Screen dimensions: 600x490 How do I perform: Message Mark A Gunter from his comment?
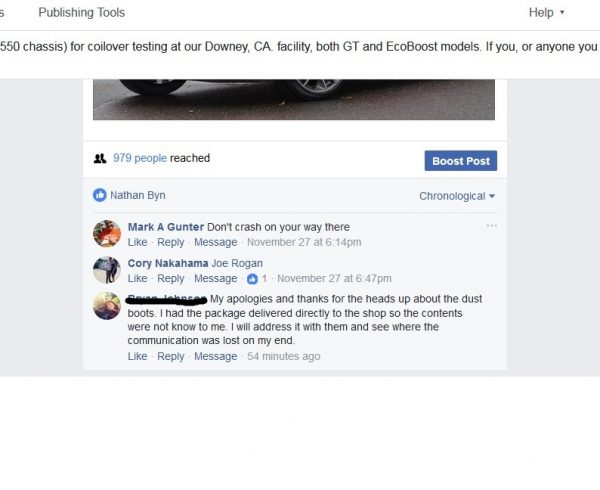(215, 242)
